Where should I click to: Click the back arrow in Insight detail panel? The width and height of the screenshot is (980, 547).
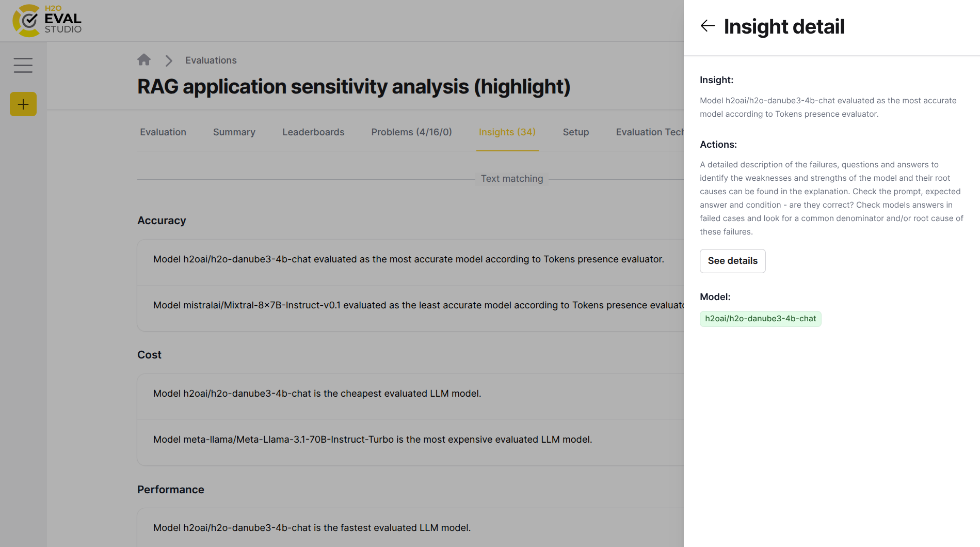pos(708,26)
